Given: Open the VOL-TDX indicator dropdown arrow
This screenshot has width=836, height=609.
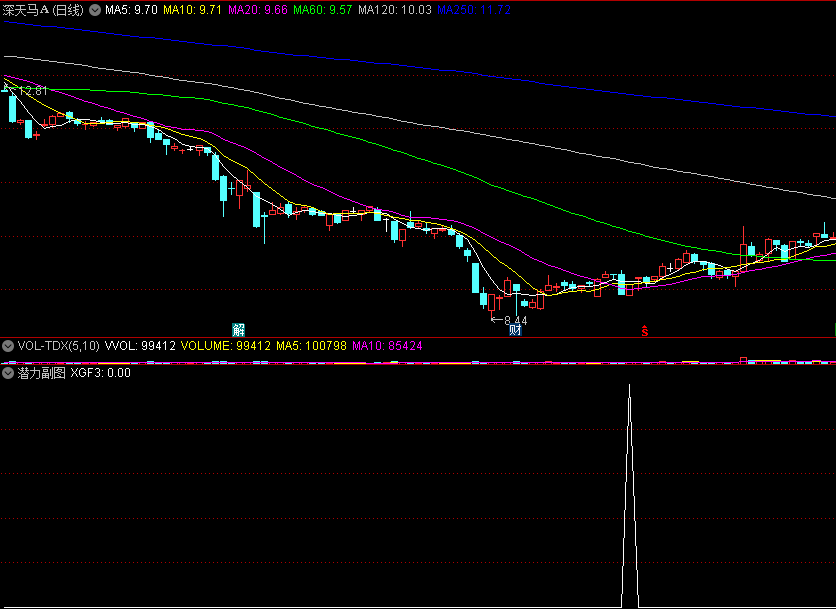Looking at the screenshot, I should tap(7, 346).
